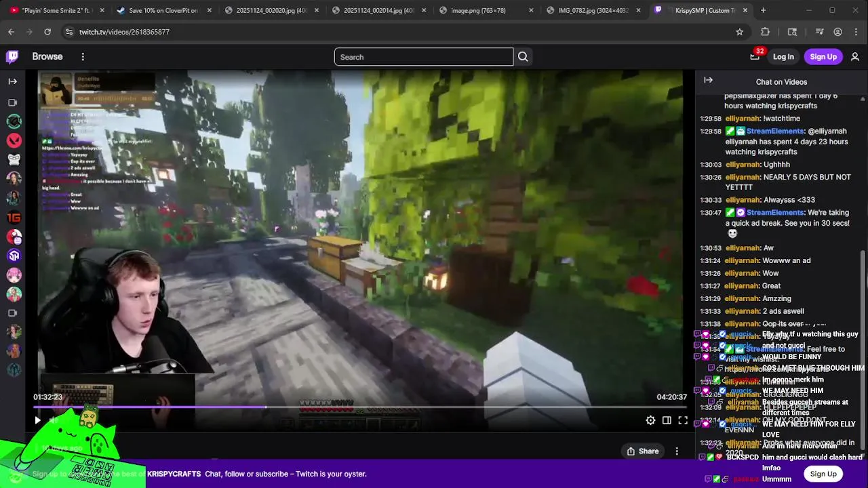Open the user profile menu icon
The image size is (868, 488).
click(x=855, y=57)
